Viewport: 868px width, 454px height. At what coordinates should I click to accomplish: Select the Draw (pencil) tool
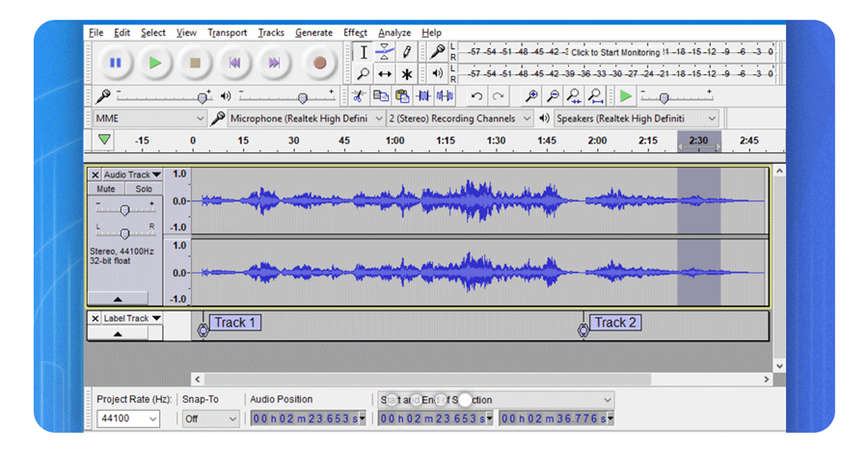(407, 53)
